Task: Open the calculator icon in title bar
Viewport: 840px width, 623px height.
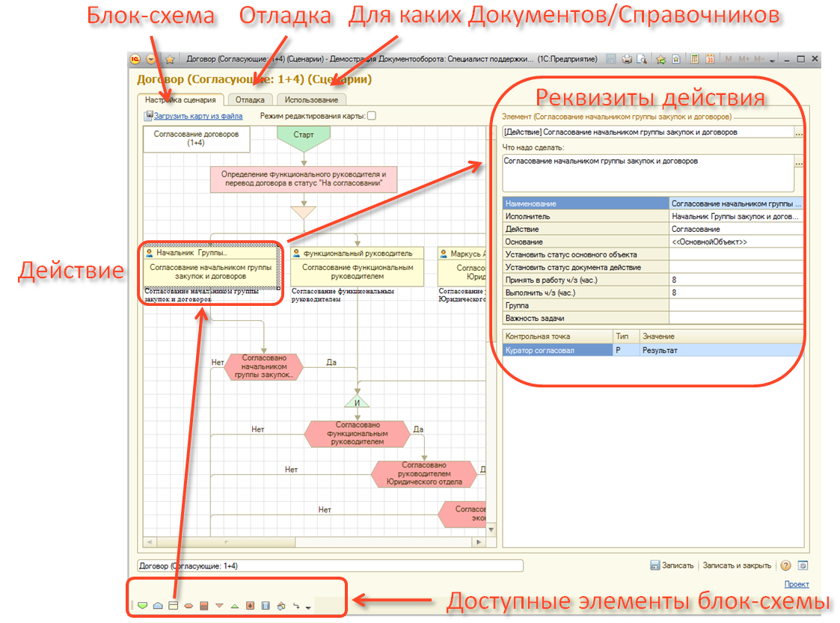Action: pos(695,59)
